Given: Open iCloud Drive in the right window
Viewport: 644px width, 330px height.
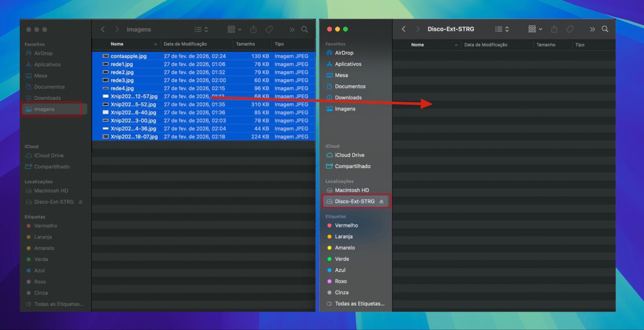Looking at the screenshot, I should pyautogui.click(x=349, y=155).
